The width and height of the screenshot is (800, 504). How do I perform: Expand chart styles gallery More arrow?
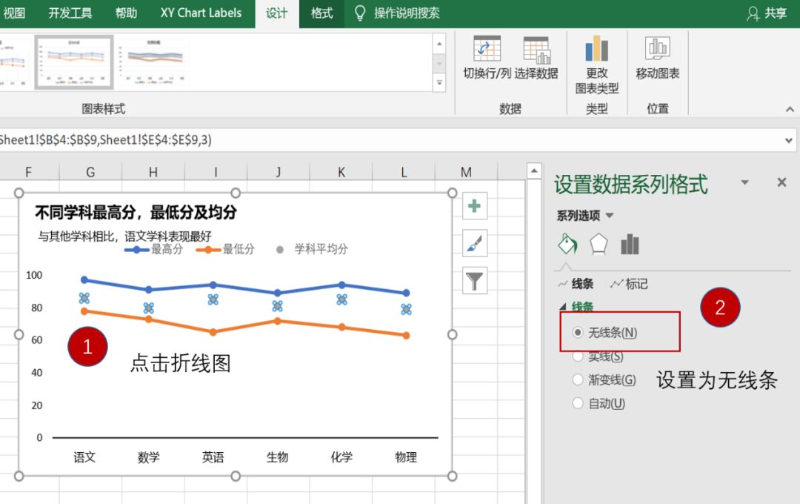[439, 83]
